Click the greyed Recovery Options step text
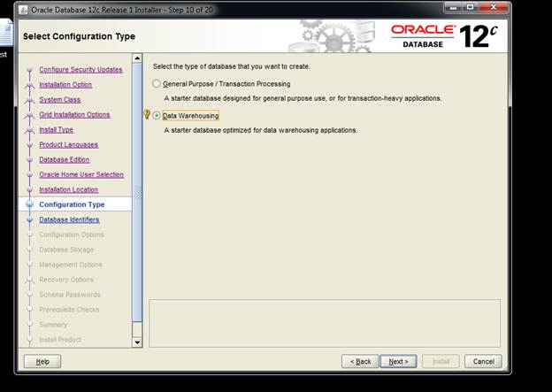The width and height of the screenshot is (552, 392). [x=66, y=280]
